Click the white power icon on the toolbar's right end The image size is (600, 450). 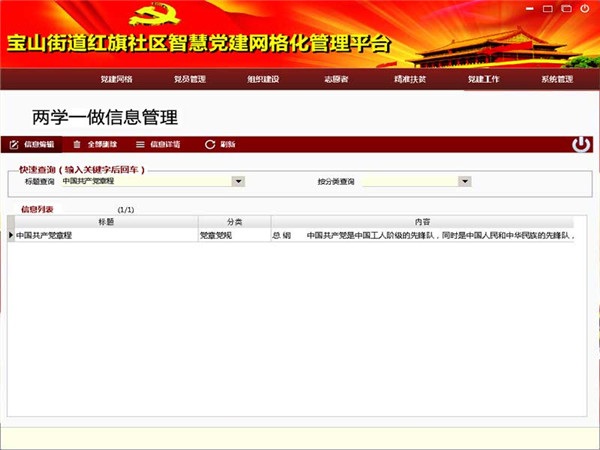[581, 144]
